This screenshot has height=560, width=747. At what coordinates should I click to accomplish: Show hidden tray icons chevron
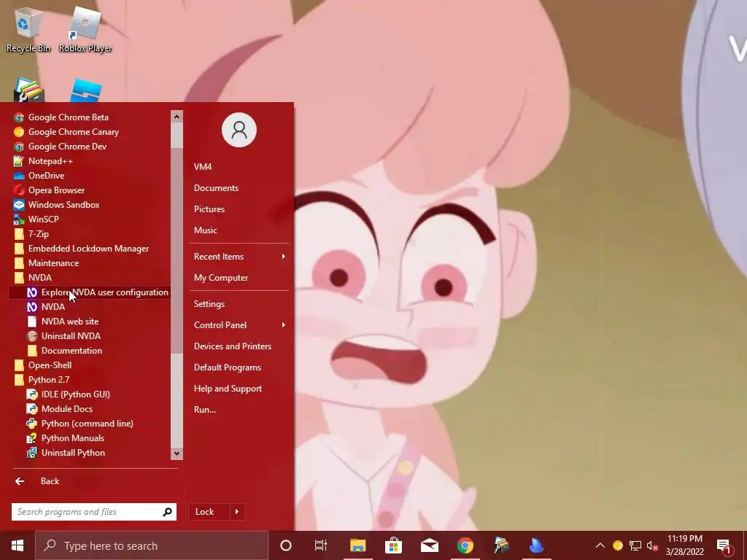click(x=600, y=545)
